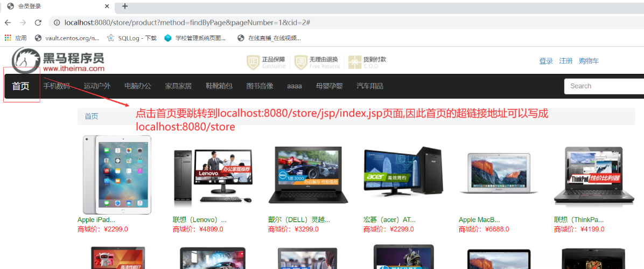The height and width of the screenshot is (269, 644).
Task: Open the Apple iPad product image
Action: tap(117, 175)
